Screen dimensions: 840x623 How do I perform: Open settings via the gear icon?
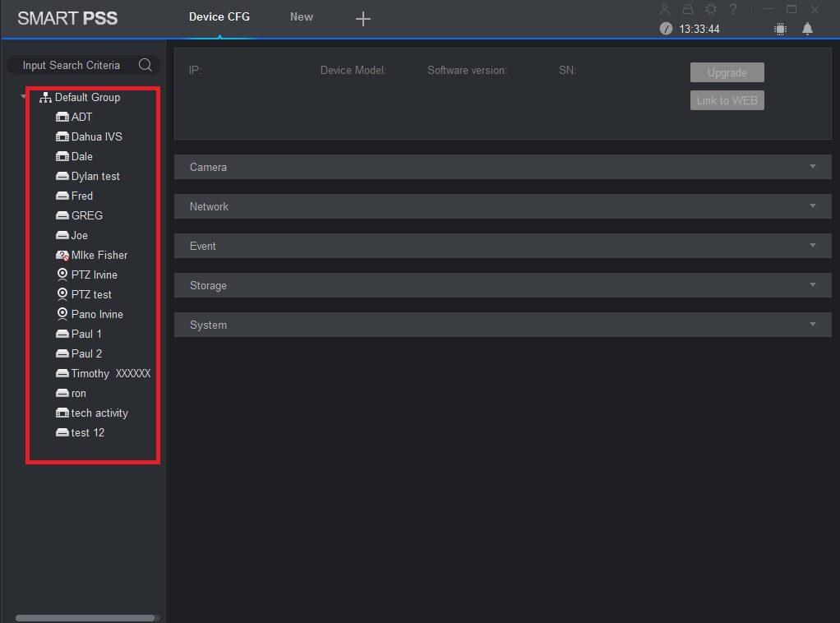(711, 9)
